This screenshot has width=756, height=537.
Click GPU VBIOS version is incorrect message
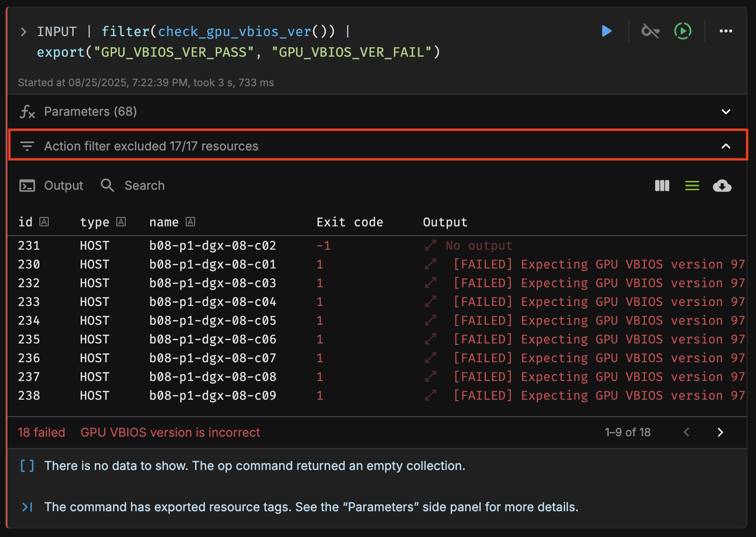coord(170,432)
